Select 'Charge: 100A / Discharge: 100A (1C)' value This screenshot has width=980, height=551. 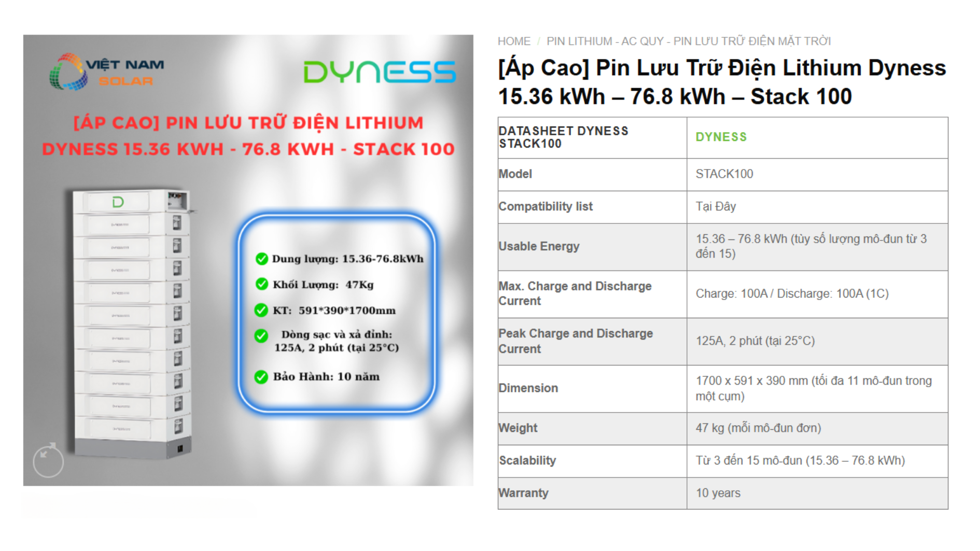792,294
